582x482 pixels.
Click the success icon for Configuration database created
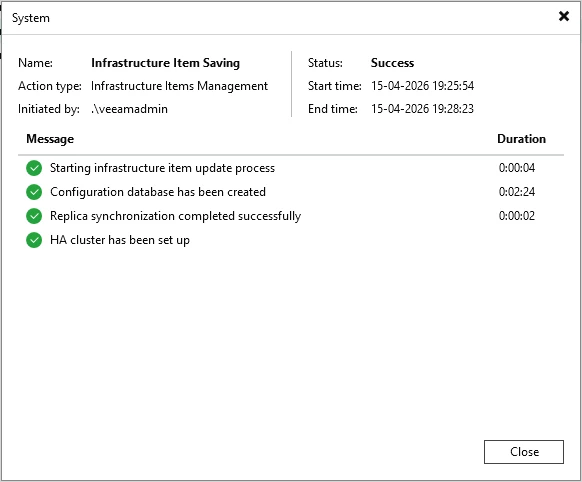34,192
